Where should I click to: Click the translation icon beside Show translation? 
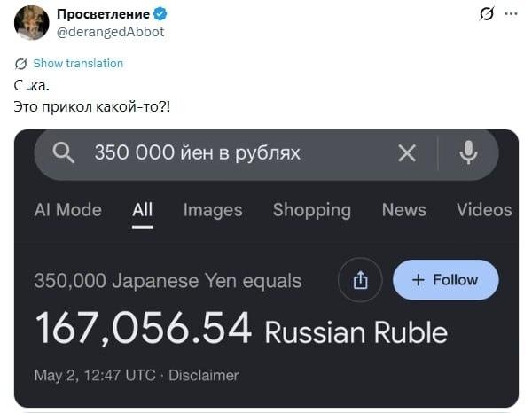21,64
